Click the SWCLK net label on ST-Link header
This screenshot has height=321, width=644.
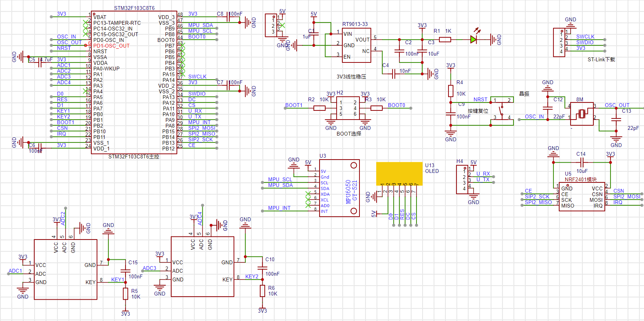pyautogui.click(x=585, y=37)
